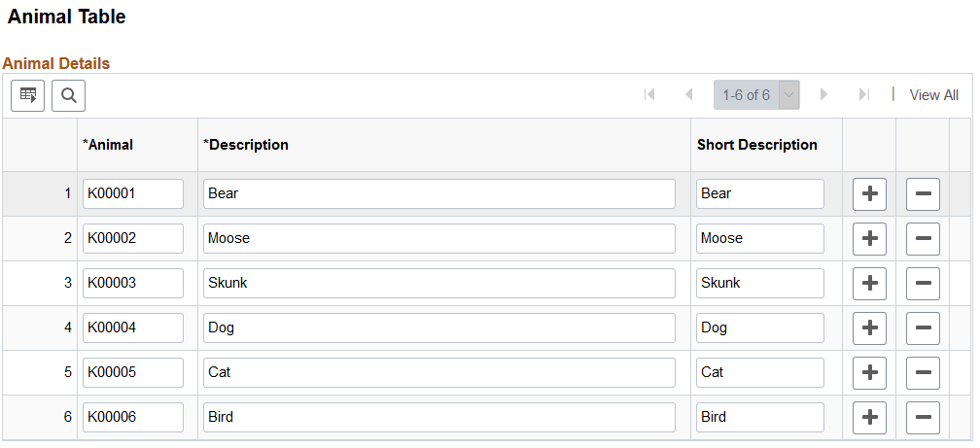This screenshot has height=448, width=980.
Task: Click the Animal code field K00001
Action: coord(133,193)
